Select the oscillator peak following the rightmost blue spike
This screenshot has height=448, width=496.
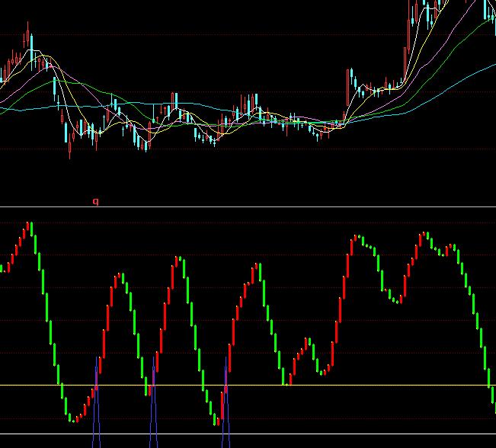pos(258,266)
